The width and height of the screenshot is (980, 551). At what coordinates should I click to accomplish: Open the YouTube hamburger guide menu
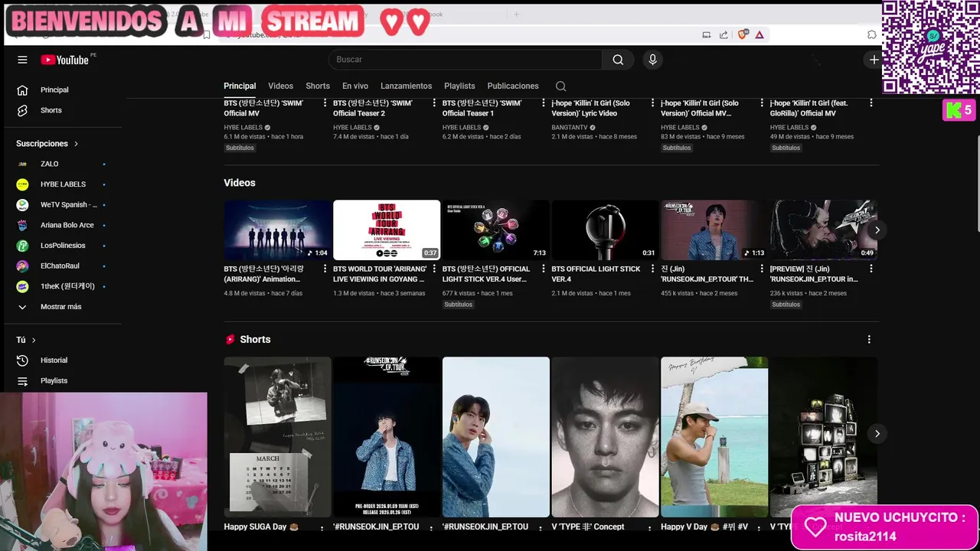coord(22,60)
